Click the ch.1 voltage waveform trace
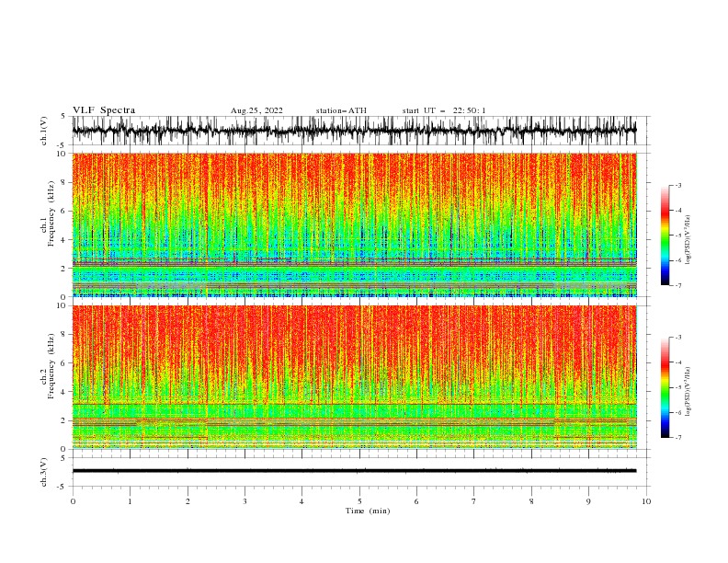The height and width of the screenshot is (563, 728). pyautogui.click(x=354, y=131)
